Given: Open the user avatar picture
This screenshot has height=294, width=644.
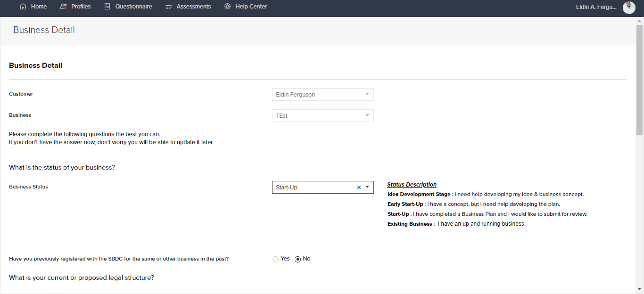Looking at the screenshot, I should 629,8.
